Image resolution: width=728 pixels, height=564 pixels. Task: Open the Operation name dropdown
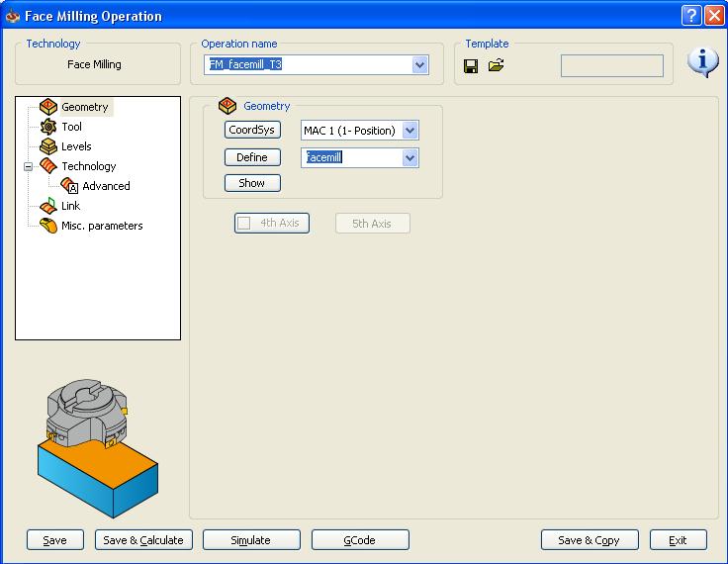tap(419, 65)
